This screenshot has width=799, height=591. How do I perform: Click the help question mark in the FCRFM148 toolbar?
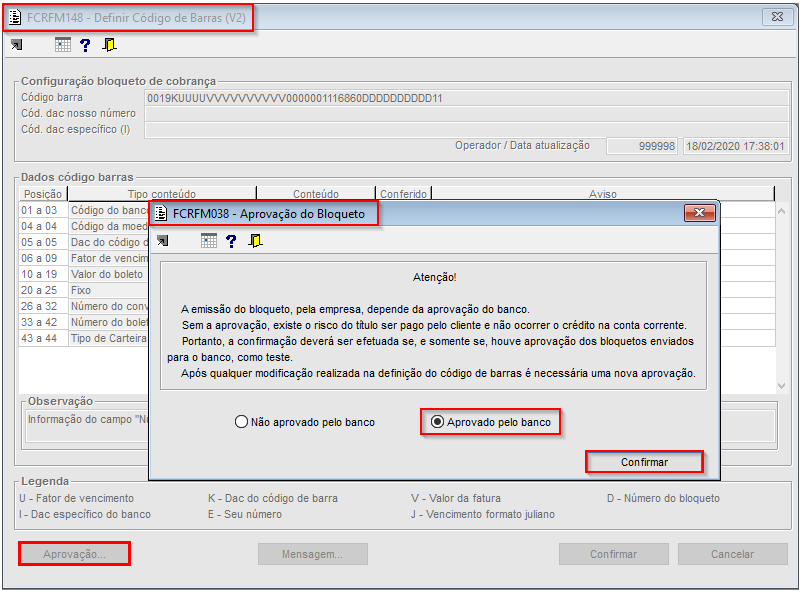pyautogui.click(x=85, y=45)
